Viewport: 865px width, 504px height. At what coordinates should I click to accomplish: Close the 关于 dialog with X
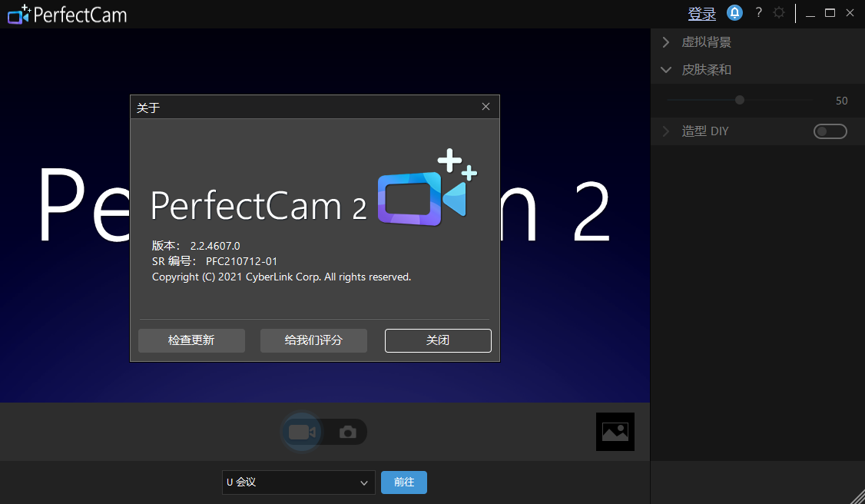coord(486,107)
